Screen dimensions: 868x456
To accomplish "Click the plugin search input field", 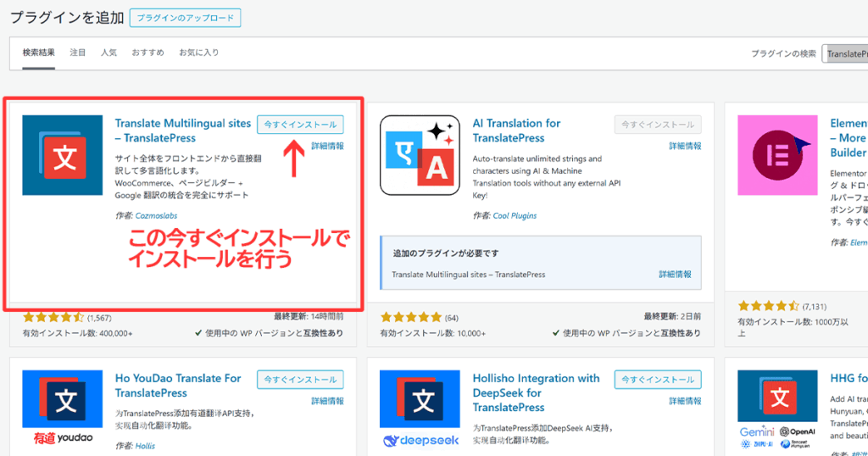I will [844, 53].
